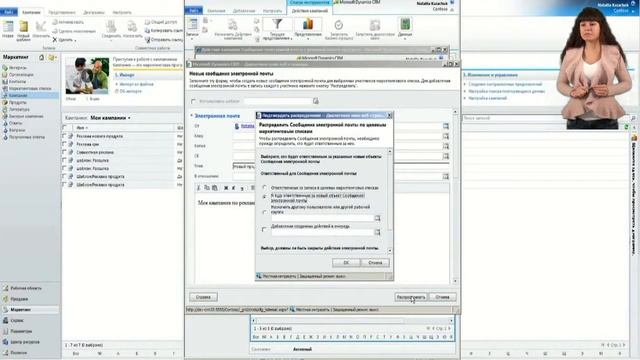Open lookup icon for the other-user field in the dialog
Image resolution: width=640 pixels, height=360 pixels.
click(378, 218)
